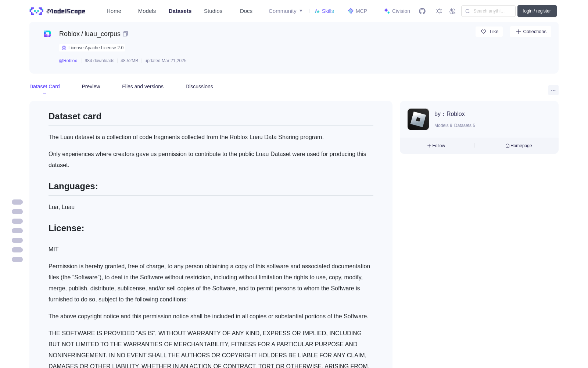Click the @Roblox author link
Viewport: 588px width, 368px height.
(x=68, y=61)
